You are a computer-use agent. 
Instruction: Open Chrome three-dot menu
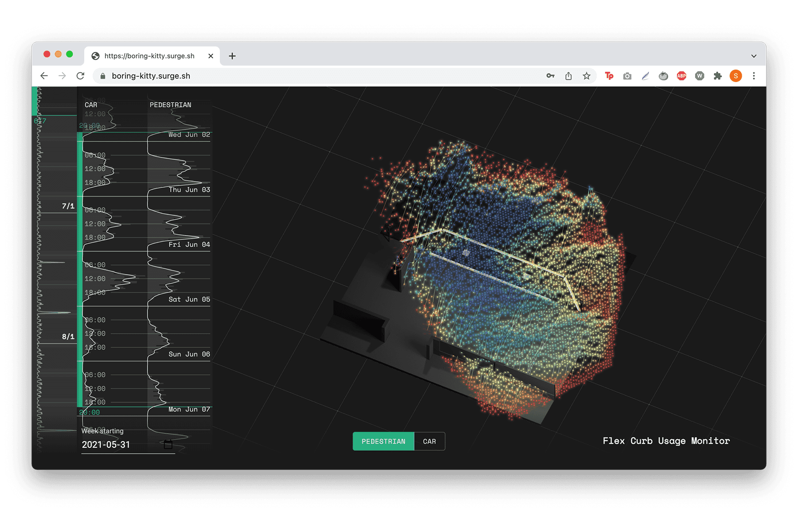pos(754,76)
